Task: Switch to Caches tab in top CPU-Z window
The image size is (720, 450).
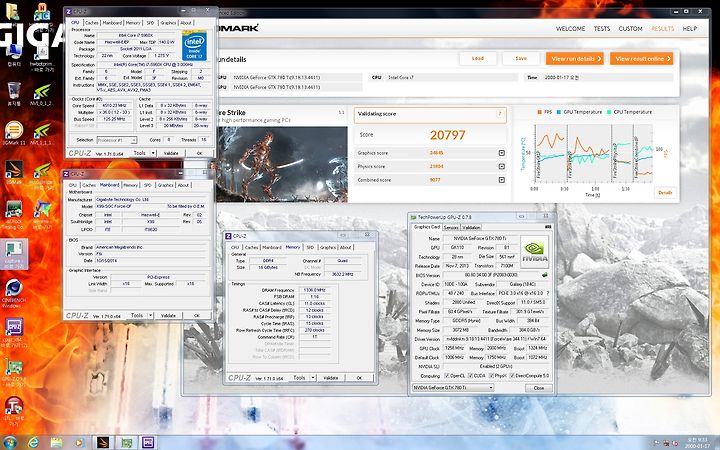Action: (x=92, y=22)
